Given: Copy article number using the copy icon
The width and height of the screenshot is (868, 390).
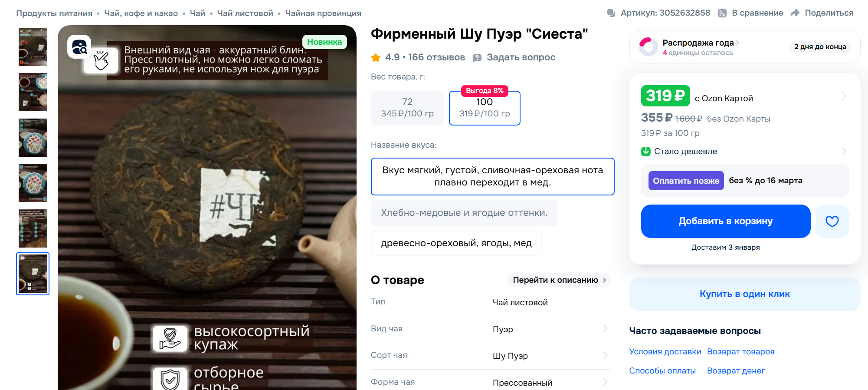Looking at the screenshot, I should pyautogui.click(x=611, y=13).
